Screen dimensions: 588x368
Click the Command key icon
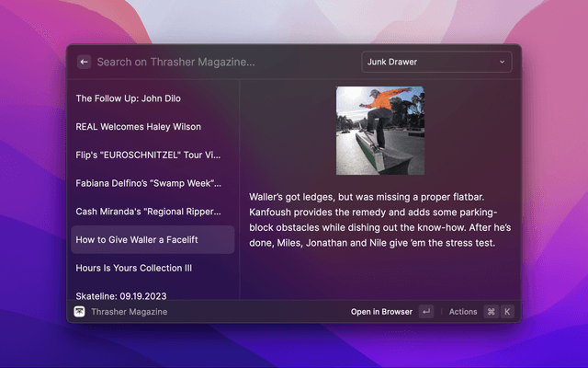(x=491, y=312)
